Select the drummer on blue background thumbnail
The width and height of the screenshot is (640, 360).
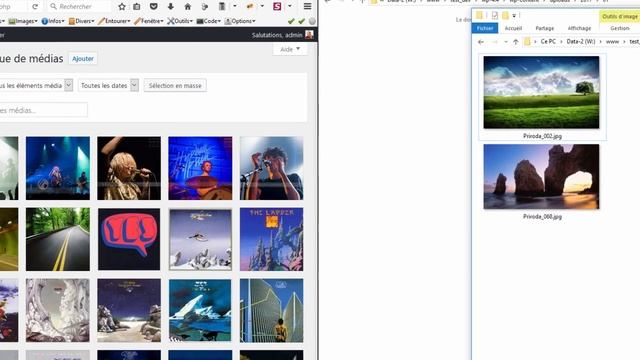click(200, 168)
